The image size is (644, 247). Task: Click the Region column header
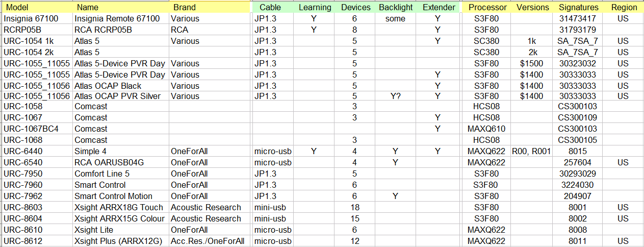(x=624, y=8)
